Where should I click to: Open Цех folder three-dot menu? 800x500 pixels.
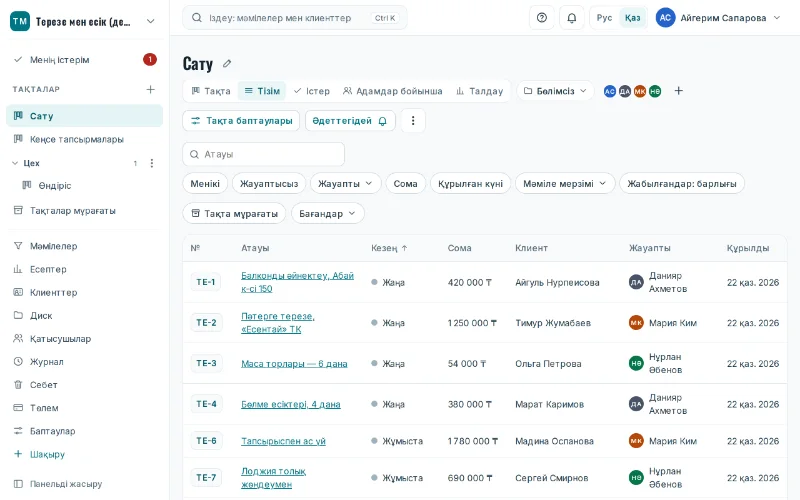[152, 163]
